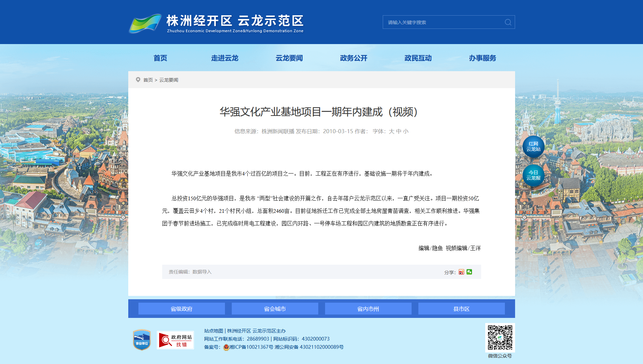Open the 走进云龙 navigation menu
The width and height of the screenshot is (643, 364).
(225, 58)
